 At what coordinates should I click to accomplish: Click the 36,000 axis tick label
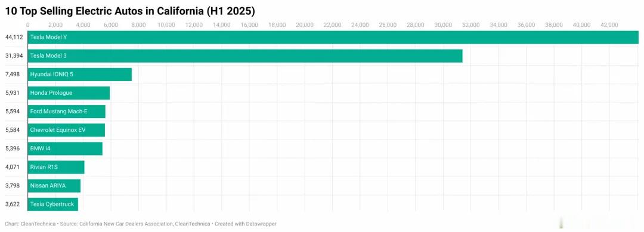pos(526,24)
